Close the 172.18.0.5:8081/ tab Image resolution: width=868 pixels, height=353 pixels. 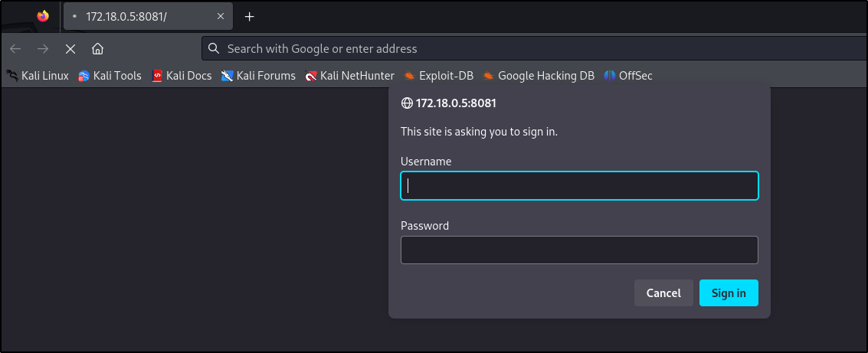coord(220,16)
